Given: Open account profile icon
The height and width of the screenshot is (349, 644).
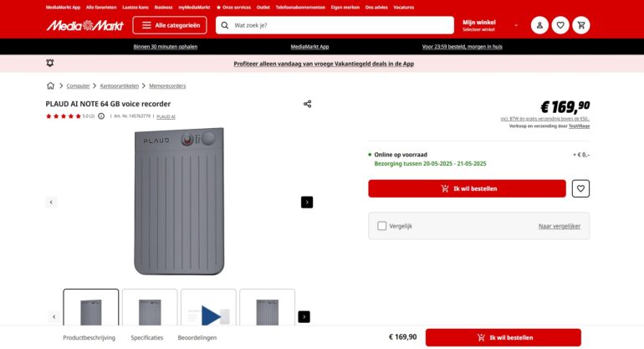Looking at the screenshot, I should (539, 25).
